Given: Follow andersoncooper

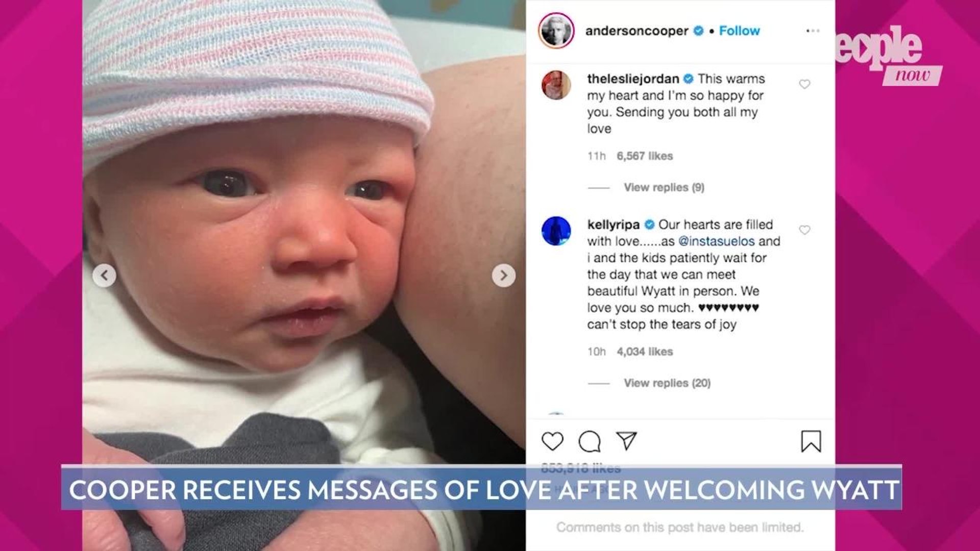Looking at the screenshot, I should 739,31.
